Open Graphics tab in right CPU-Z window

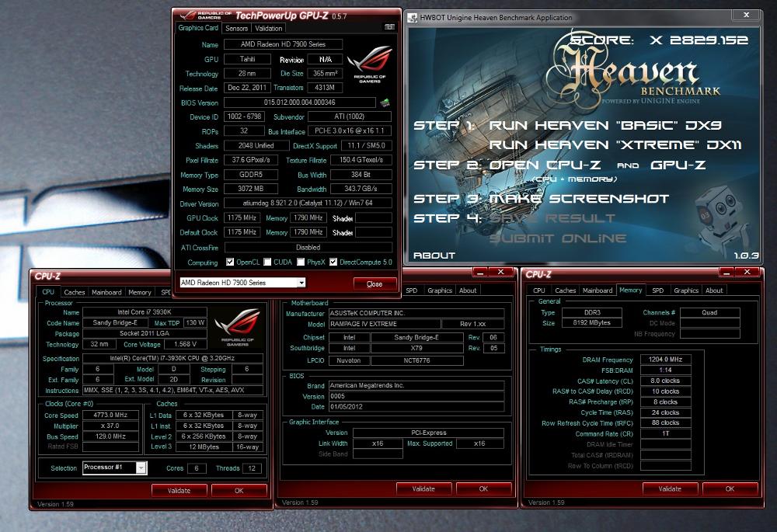(686, 290)
